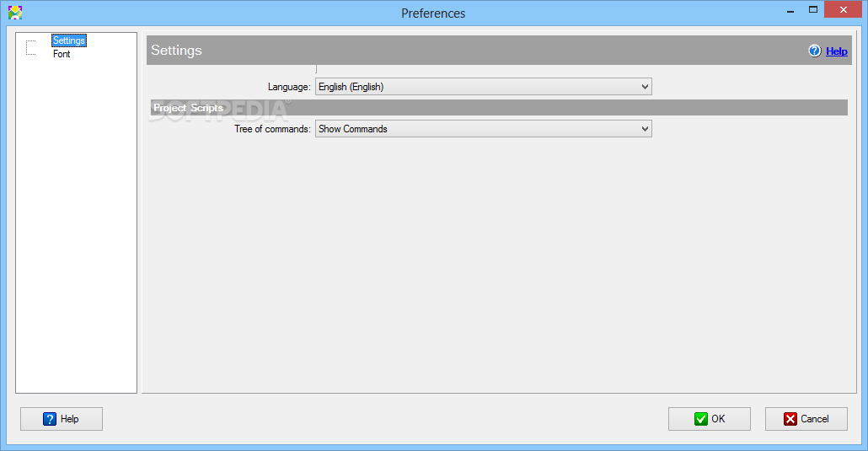Click the blue question mark icon beside the Help link
This screenshot has height=451, width=868.
pyautogui.click(x=814, y=51)
